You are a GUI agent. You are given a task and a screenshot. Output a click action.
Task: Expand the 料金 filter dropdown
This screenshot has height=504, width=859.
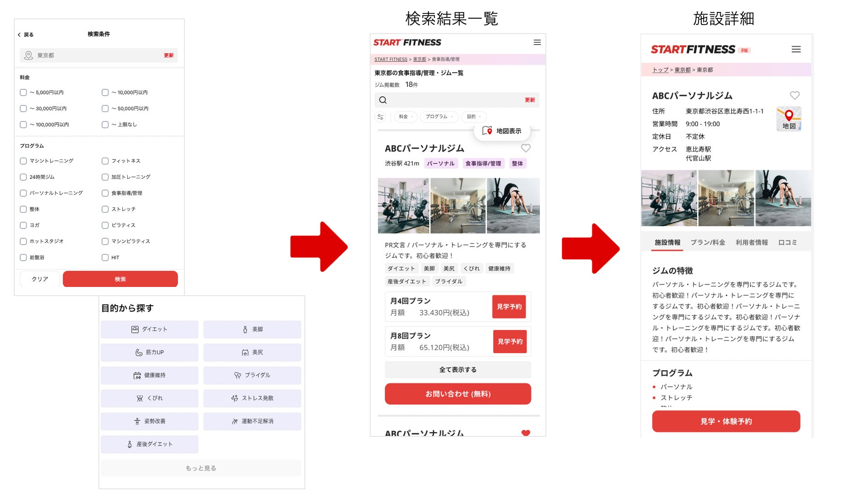click(x=406, y=117)
